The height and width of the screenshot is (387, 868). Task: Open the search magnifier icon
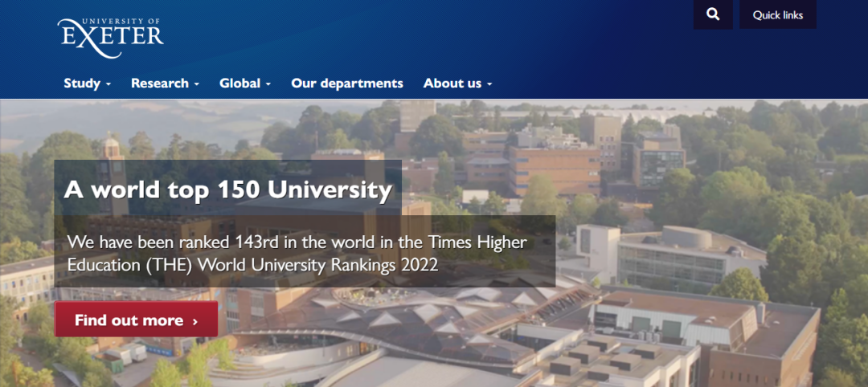pyautogui.click(x=713, y=14)
